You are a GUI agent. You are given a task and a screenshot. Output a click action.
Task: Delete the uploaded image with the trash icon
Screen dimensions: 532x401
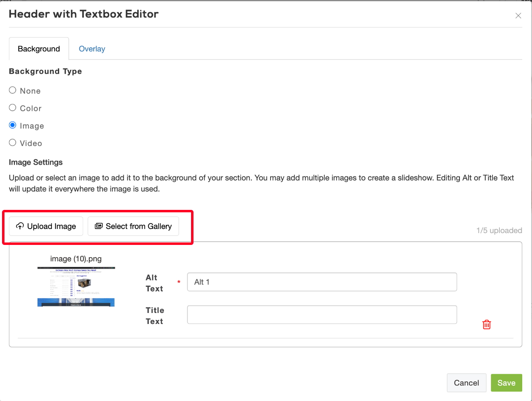click(486, 324)
